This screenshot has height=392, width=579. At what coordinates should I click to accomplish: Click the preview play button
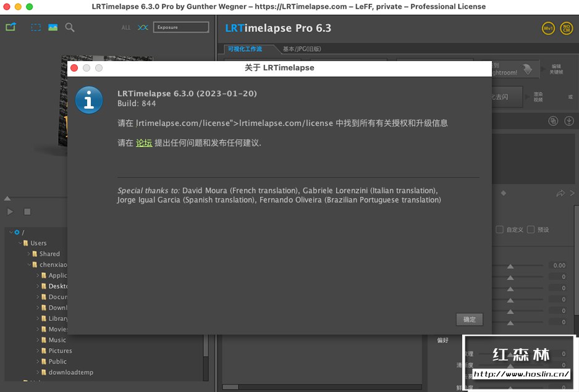10,212
